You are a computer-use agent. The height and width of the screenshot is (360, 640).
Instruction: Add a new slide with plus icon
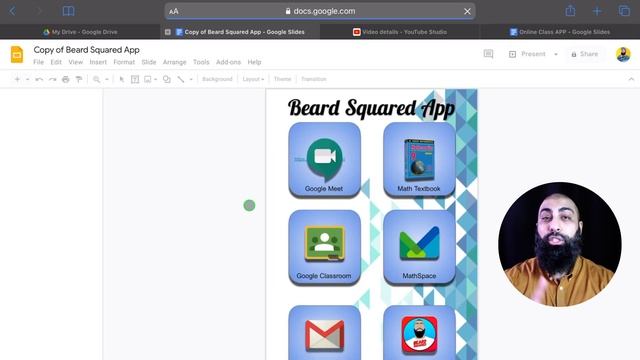pos(17,79)
